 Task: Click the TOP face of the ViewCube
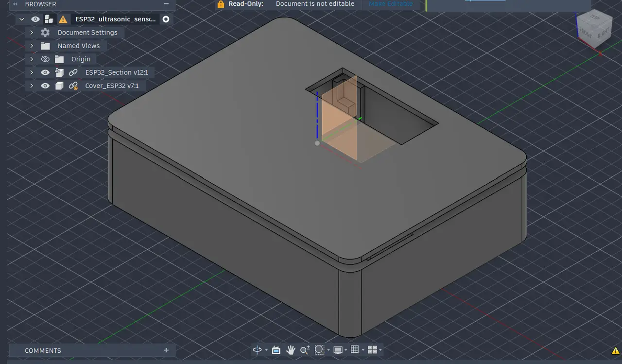pos(595,18)
